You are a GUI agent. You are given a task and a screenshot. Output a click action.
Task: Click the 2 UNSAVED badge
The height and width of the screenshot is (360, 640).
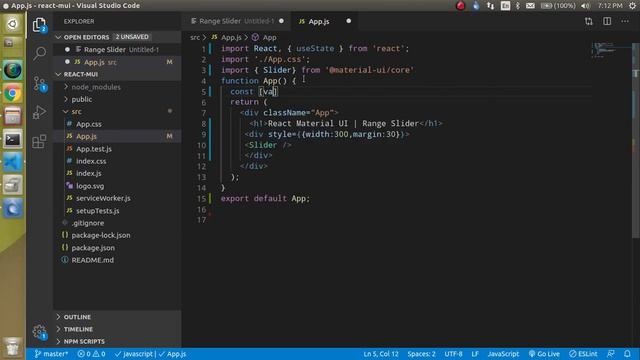pyautogui.click(x=132, y=37)
